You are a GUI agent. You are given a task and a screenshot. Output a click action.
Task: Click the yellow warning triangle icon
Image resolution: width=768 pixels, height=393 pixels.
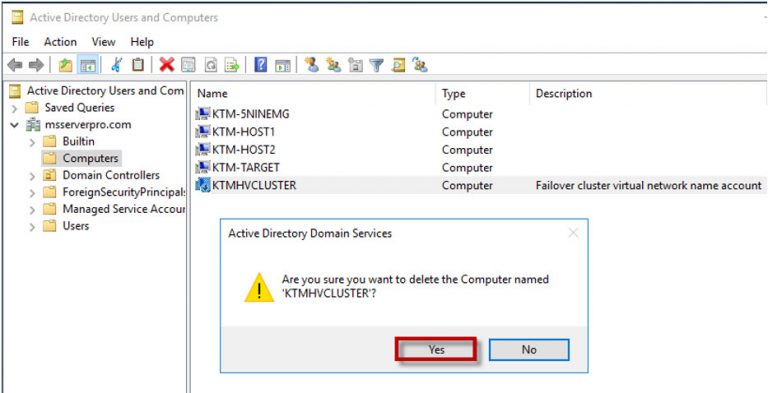click(x=259, y=287)
